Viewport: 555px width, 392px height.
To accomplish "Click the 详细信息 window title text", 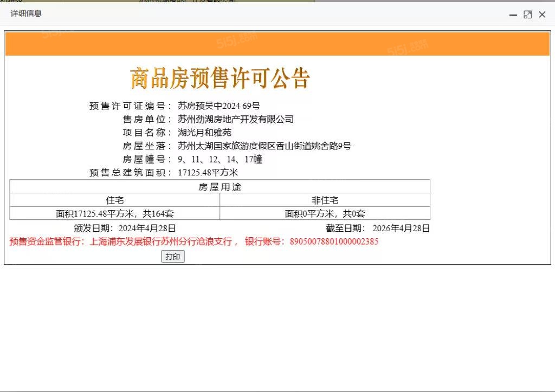I will coord(26,14).
